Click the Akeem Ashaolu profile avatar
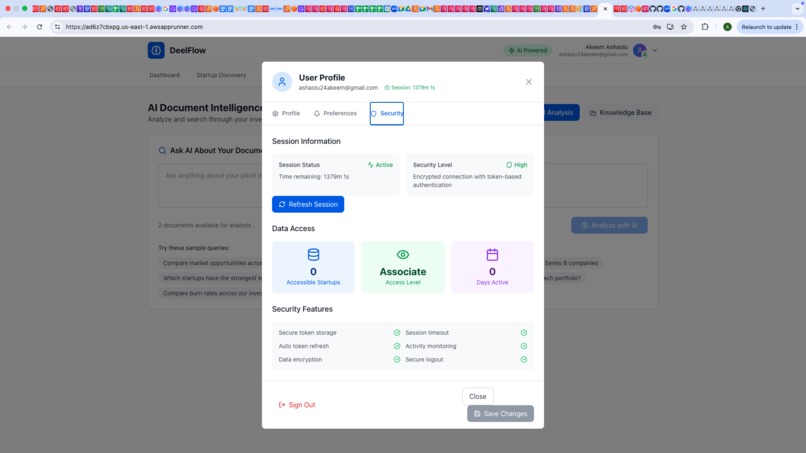 click(640, 50)
